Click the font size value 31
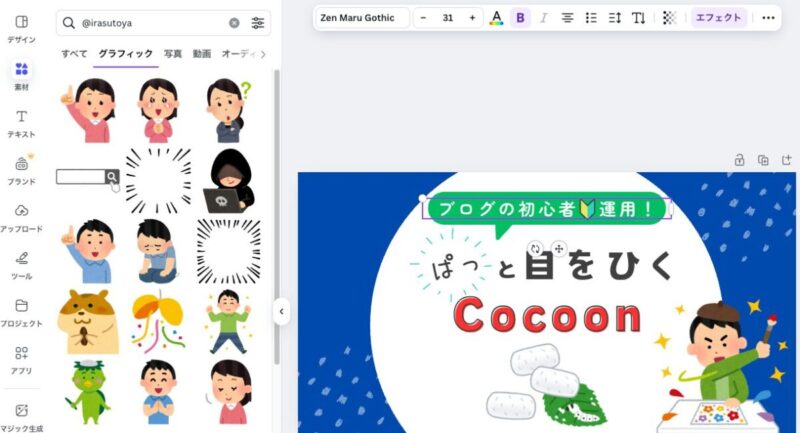Image resolution: width=800 pixels, height=433 pixels. coord(447,18)
